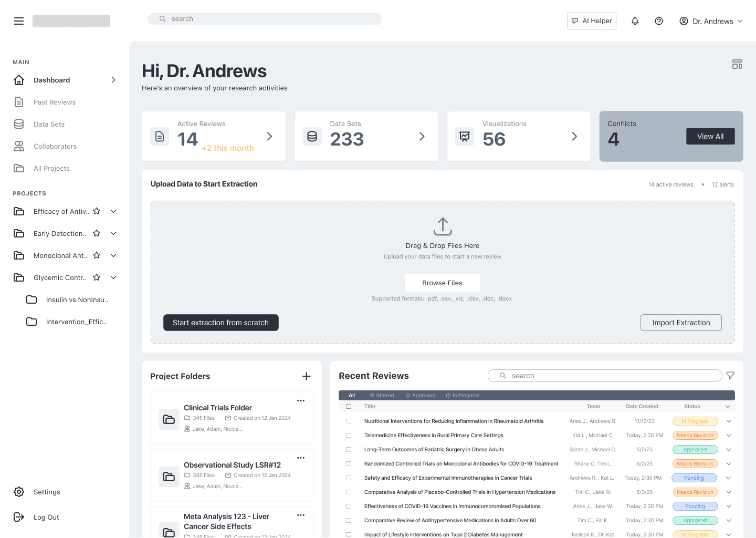Collapse the Glycemic Contr.. project chevron
Image resolution: width=756 pixels, height=538 pixels.
[x=113, y=277]
